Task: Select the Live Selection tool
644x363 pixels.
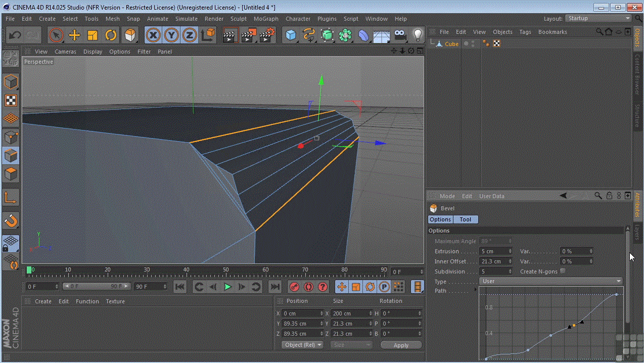Action: [x=56, y=35]
